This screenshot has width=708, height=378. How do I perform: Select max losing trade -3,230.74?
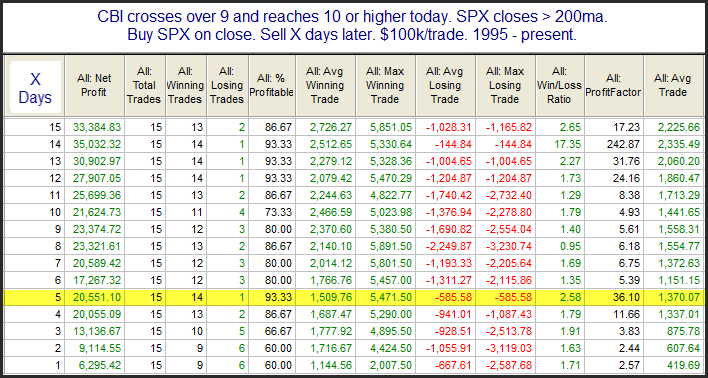[x=510, y=247]
